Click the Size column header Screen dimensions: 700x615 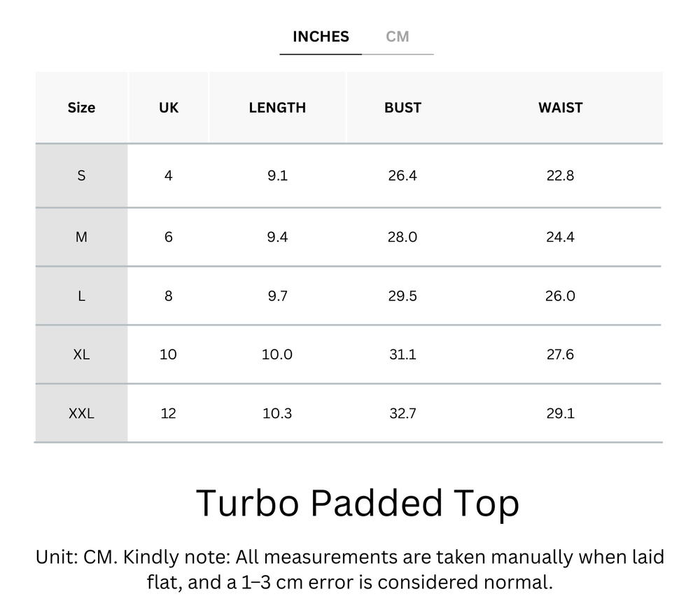click(81, 107)
